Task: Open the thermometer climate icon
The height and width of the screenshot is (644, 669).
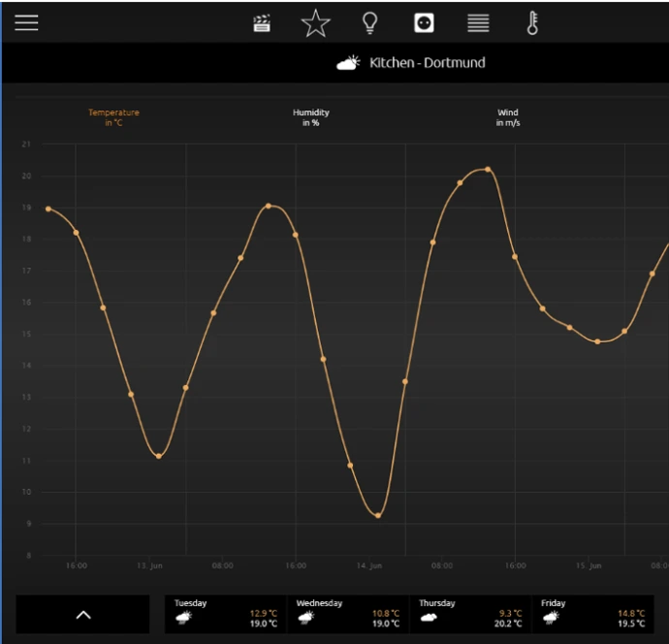Action: click(x=532, y=23)
